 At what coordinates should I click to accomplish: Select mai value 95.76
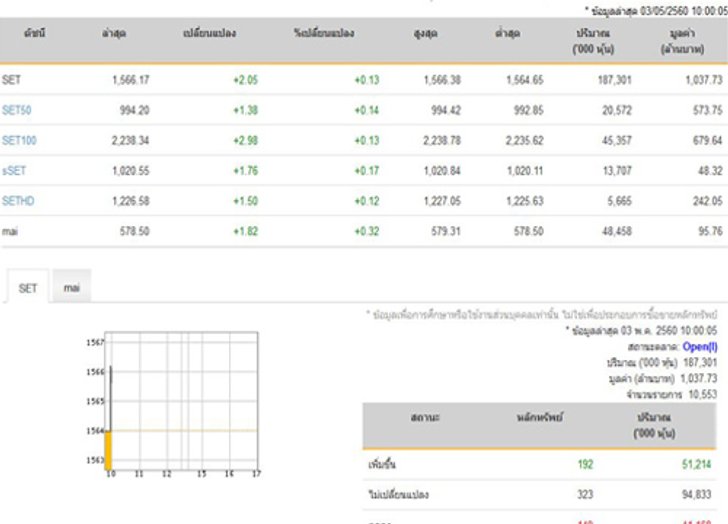point(710,231)
